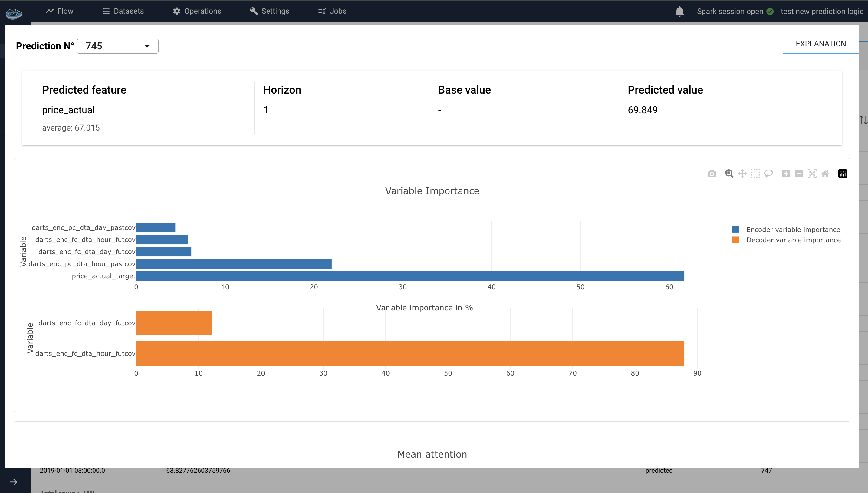The height and width of the screenshot is (493, 868).
Task: Expand the left sidebar arrow
Action: (x=14, y=482)
